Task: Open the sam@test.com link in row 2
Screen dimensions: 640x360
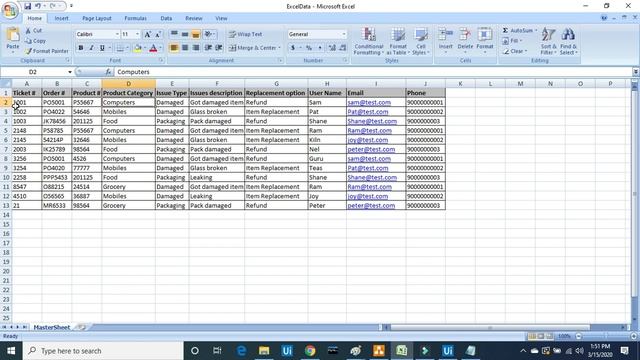Action: (x=369, y=102)
